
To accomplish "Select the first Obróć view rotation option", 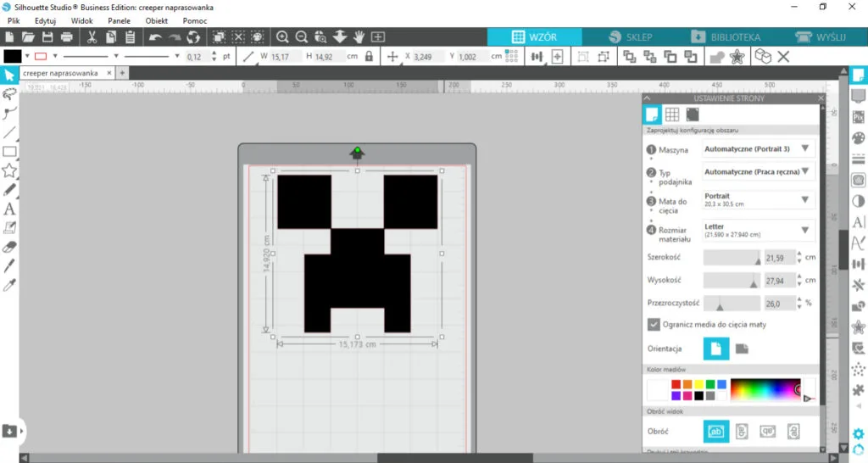I will (715, 432).
